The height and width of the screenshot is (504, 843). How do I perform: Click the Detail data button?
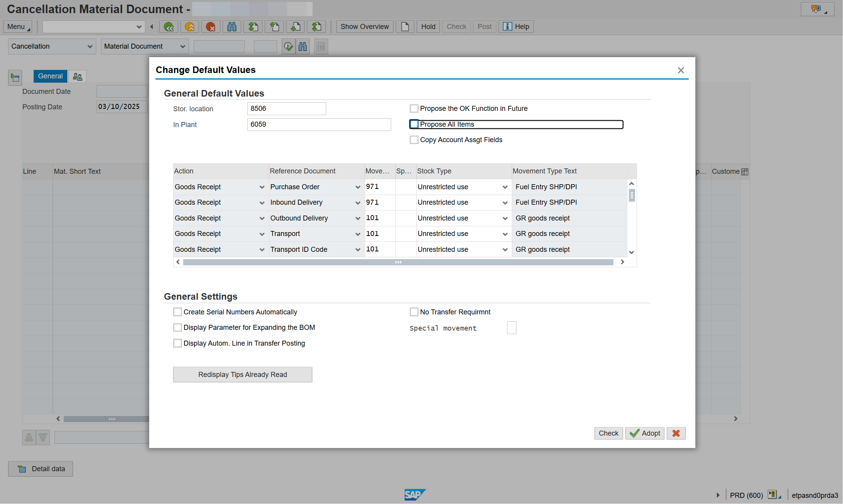tap(41, 469)
